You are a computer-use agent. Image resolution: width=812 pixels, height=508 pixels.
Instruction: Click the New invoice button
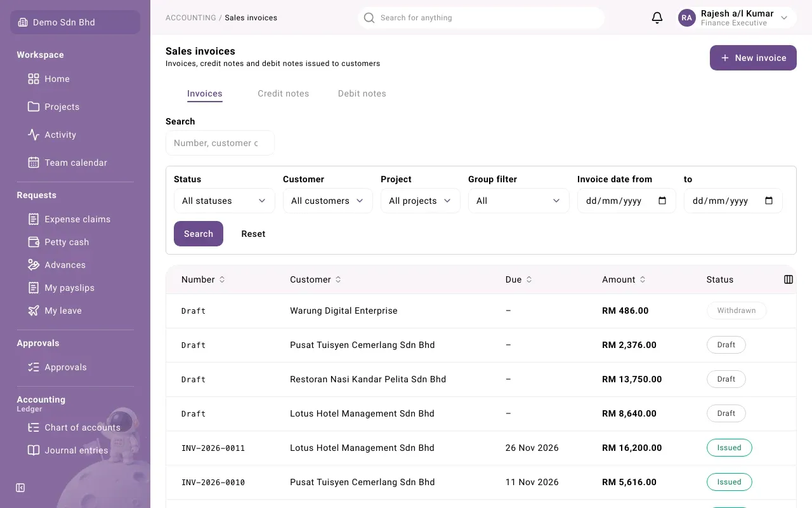click(753, 58)
